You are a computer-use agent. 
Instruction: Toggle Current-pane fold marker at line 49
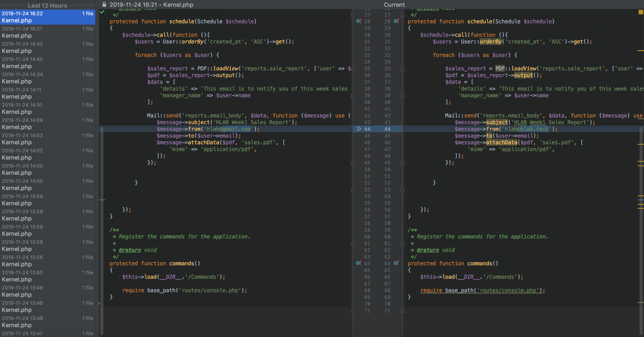403,163
